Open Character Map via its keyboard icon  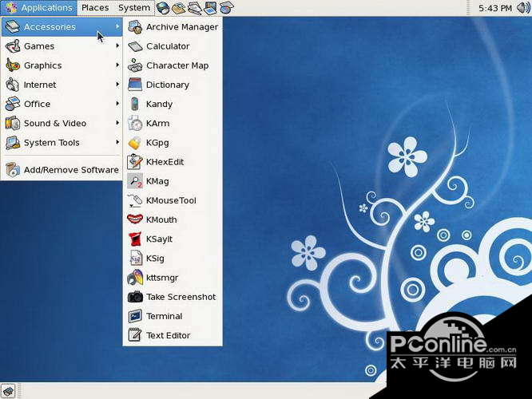135,65
